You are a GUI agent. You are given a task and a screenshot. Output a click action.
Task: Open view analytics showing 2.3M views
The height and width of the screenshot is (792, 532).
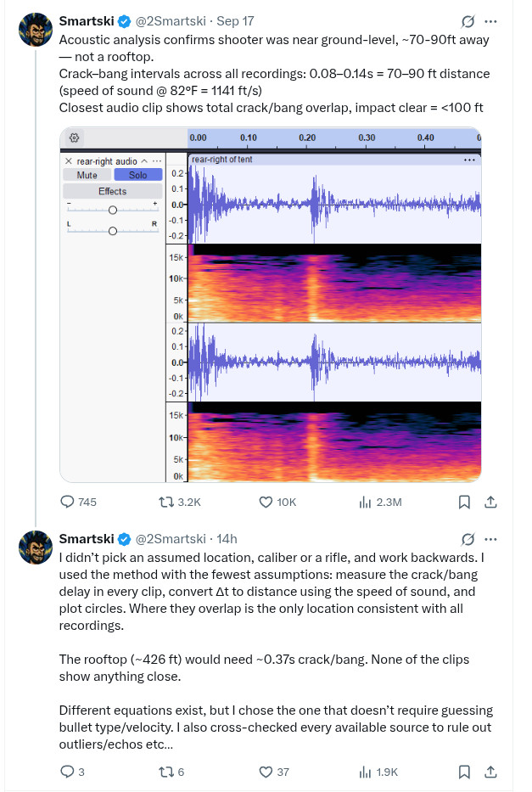[367, 502]
